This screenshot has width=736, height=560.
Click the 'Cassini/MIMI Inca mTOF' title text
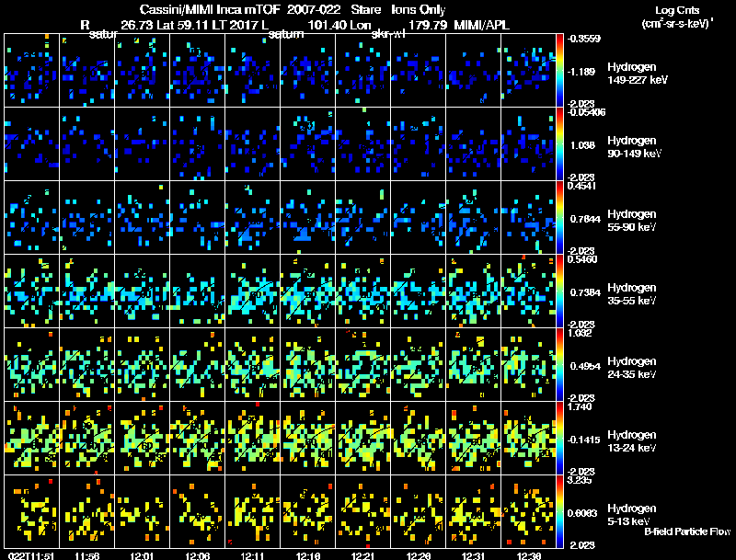coord(210,9)
